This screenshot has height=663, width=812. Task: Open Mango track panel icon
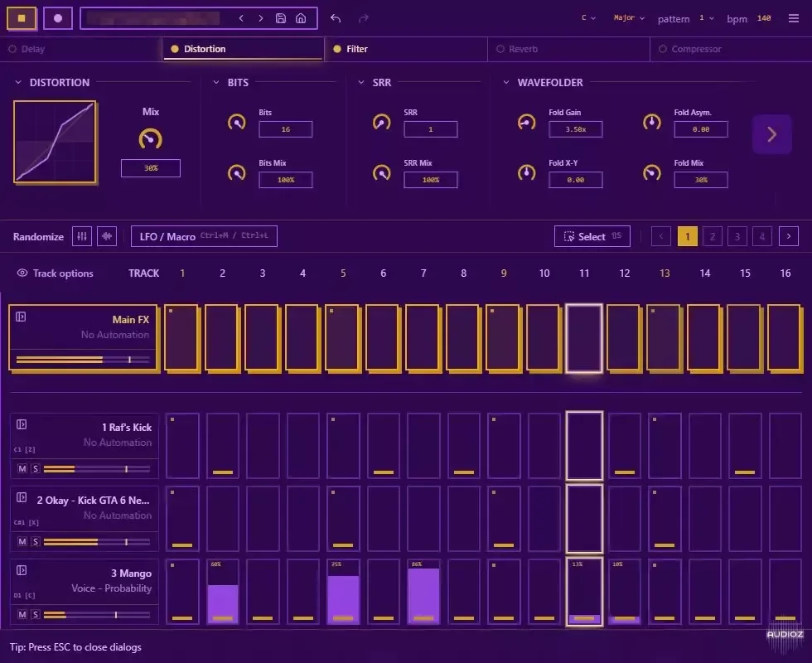[x=22, y=570]
